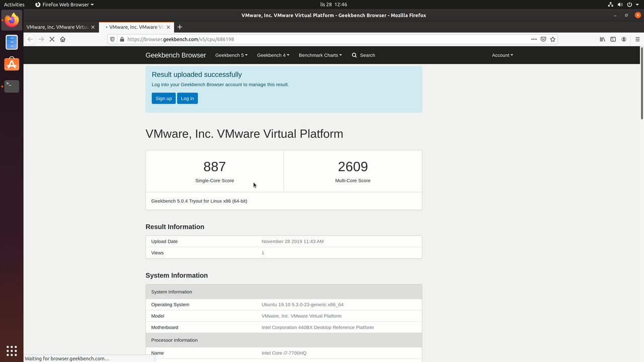Click the Geekbench Browser brand link

176,55
